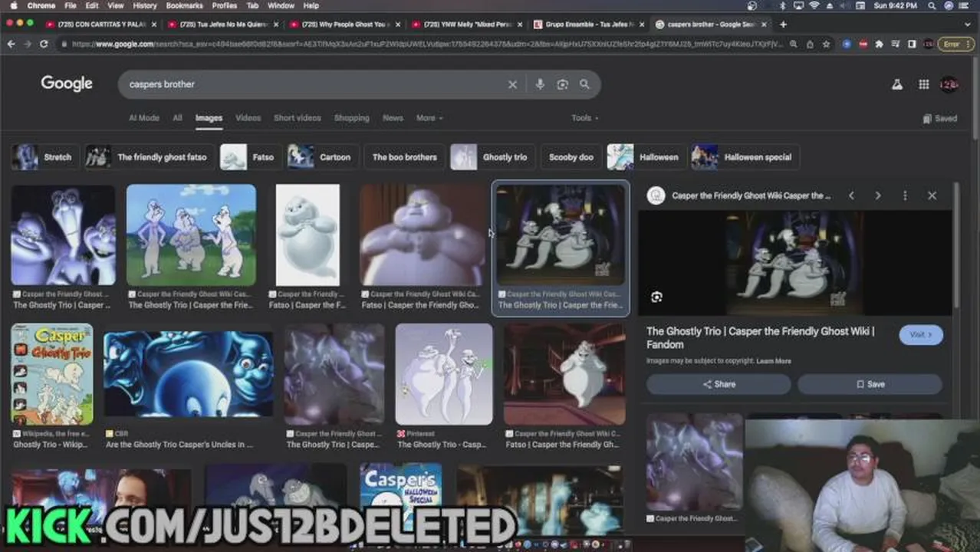Open 'The Ghostly Trio | Casper the Friendly Ghost Wiki | Fandom' title
980x552 pixels.
[760, 338]
